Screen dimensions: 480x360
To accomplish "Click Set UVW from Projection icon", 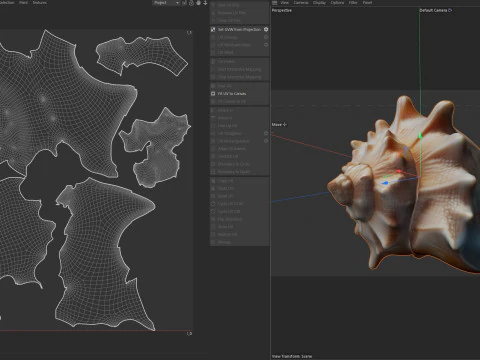I will tap(213, 29).
